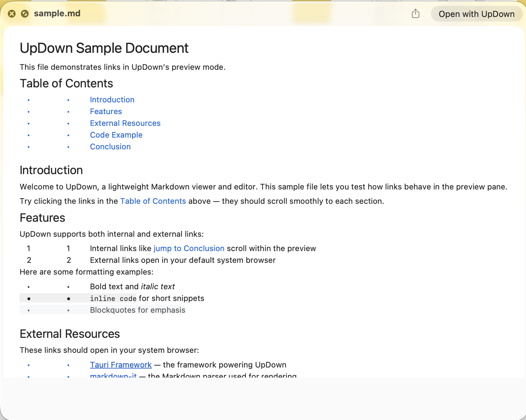This screenshot has width=526, height=420.
Task: Click the Share icon in title bar
Action: pyautogui.click(x=416, y=14)
